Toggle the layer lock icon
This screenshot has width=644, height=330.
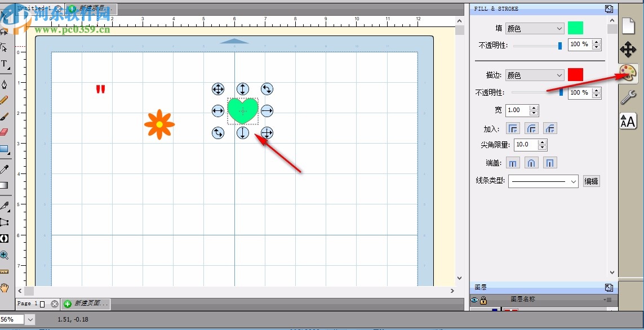(483, 300)
